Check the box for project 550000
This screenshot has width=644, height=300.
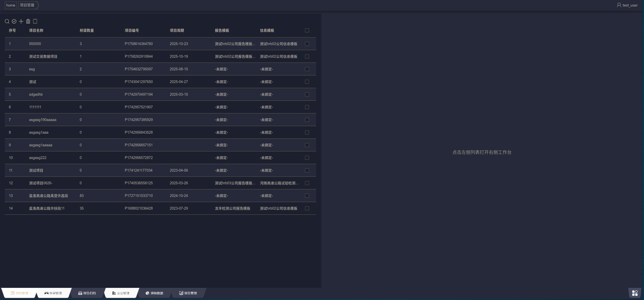tap(307, 44)
